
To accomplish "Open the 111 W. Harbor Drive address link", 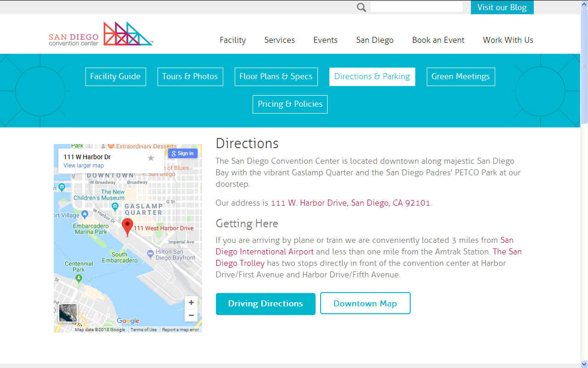I will point(351,203).
